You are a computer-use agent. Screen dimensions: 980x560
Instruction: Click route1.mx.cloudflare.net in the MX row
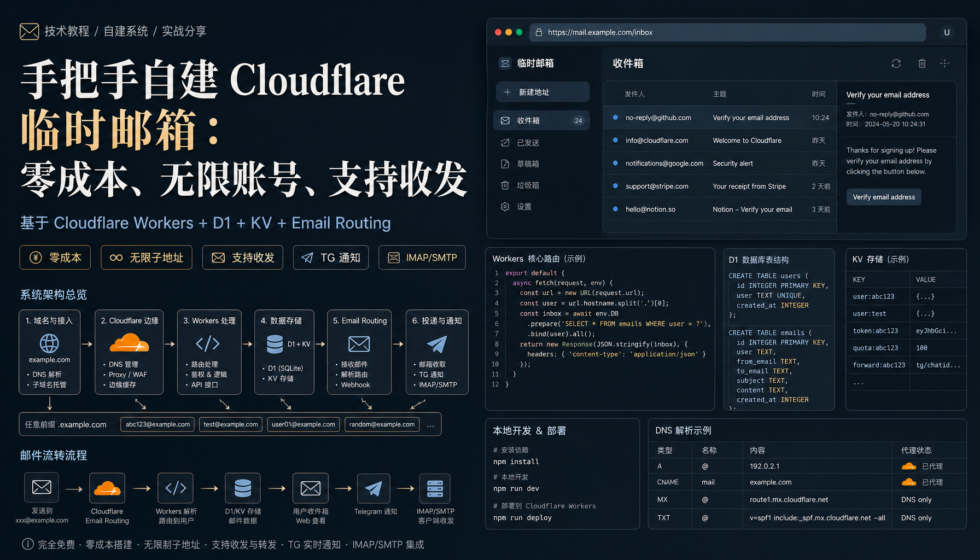[x=789, y=499]
